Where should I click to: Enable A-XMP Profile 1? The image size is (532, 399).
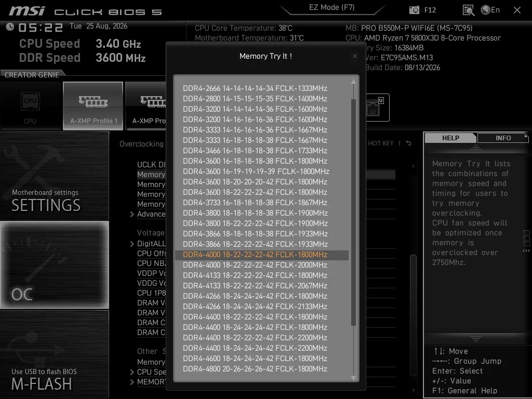tap(93, 106)
